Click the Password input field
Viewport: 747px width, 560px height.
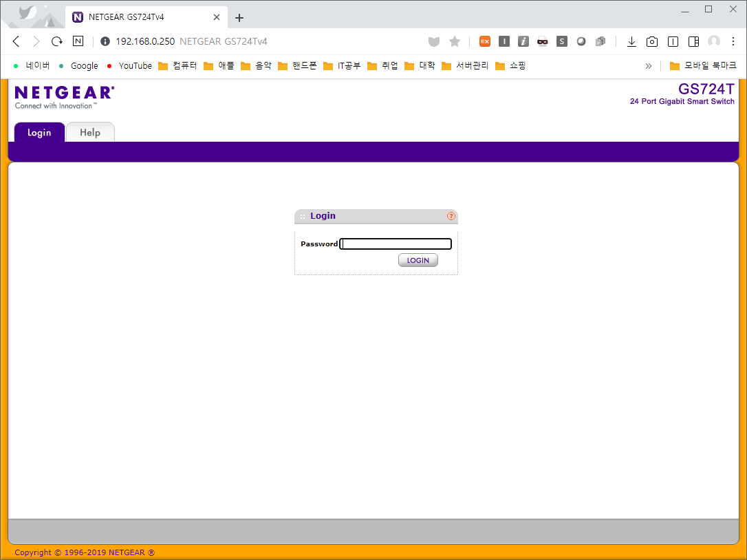396,244
